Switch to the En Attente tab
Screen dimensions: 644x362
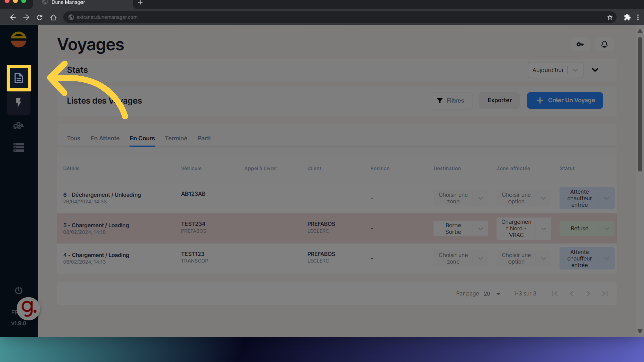105,138
